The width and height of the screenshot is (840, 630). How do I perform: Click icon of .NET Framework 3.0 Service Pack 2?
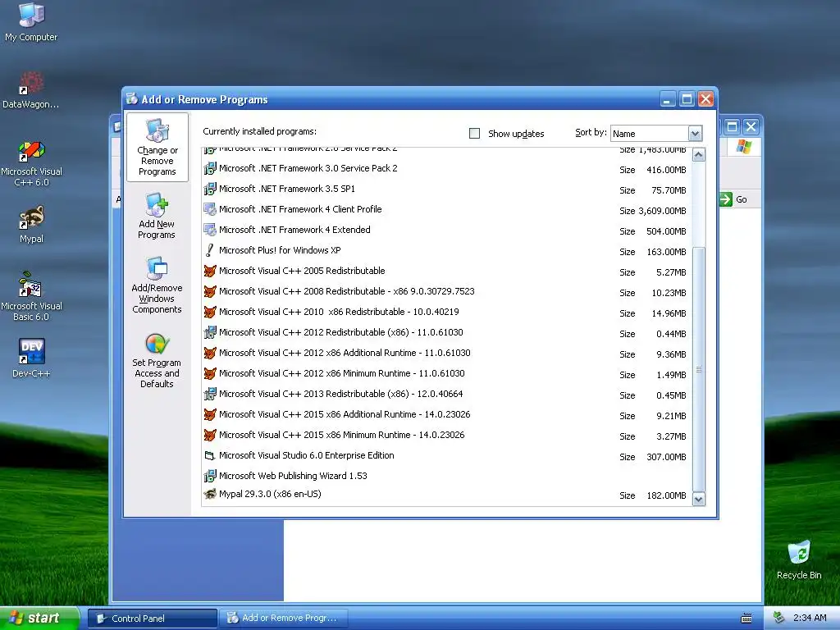coord(210,169)
